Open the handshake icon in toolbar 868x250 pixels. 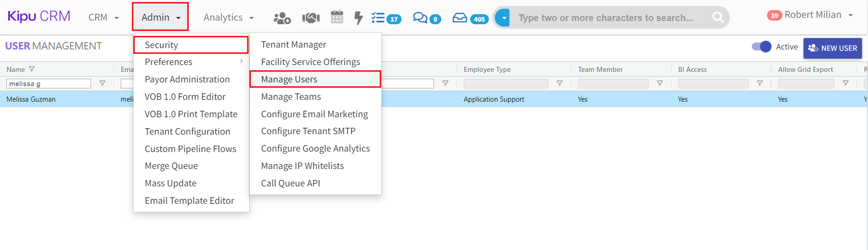tap(311, 18)
